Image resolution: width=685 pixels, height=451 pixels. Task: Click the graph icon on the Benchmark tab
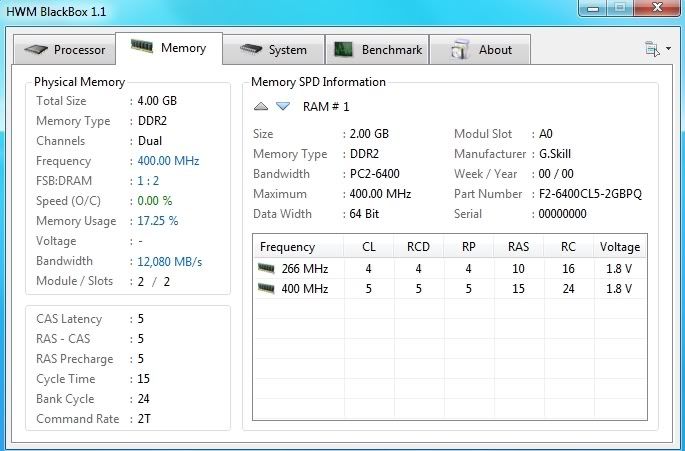coord(343,49)
